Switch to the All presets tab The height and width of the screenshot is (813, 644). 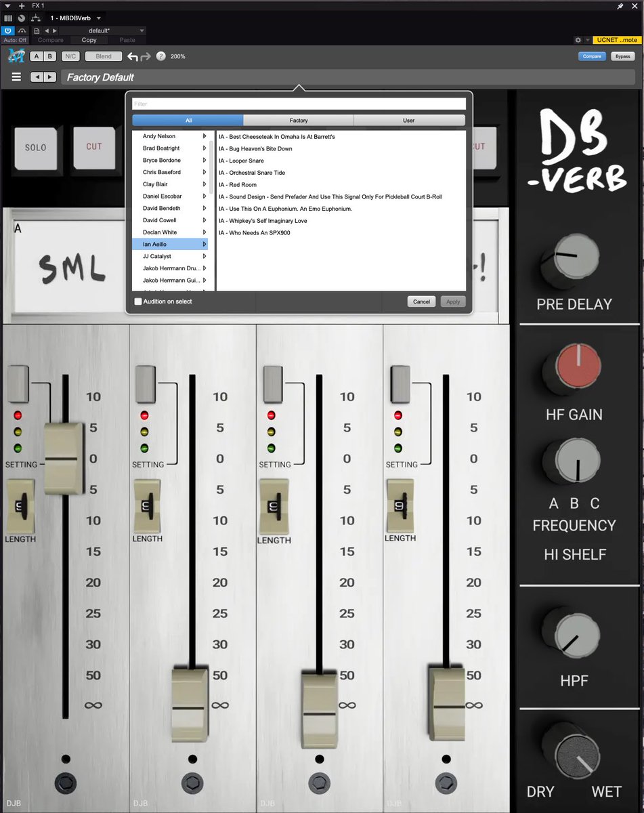point(188,120)
